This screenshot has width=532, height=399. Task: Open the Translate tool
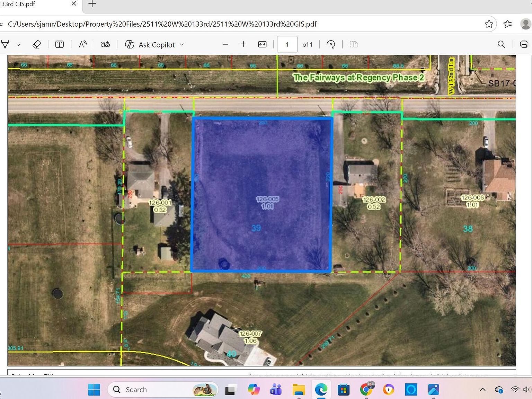(x=105, y=44)
